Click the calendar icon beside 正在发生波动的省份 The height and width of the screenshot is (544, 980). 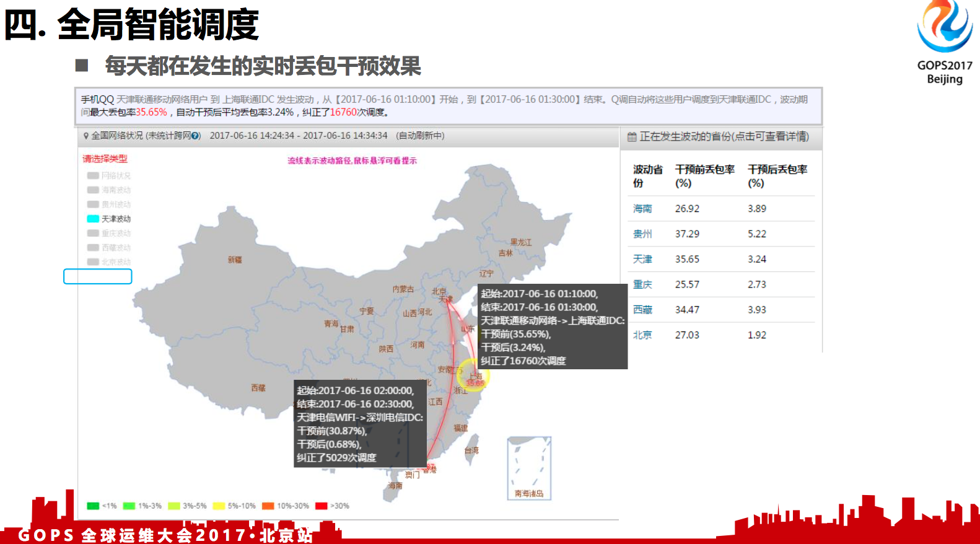pyautogui.click(x=632, y=137)
